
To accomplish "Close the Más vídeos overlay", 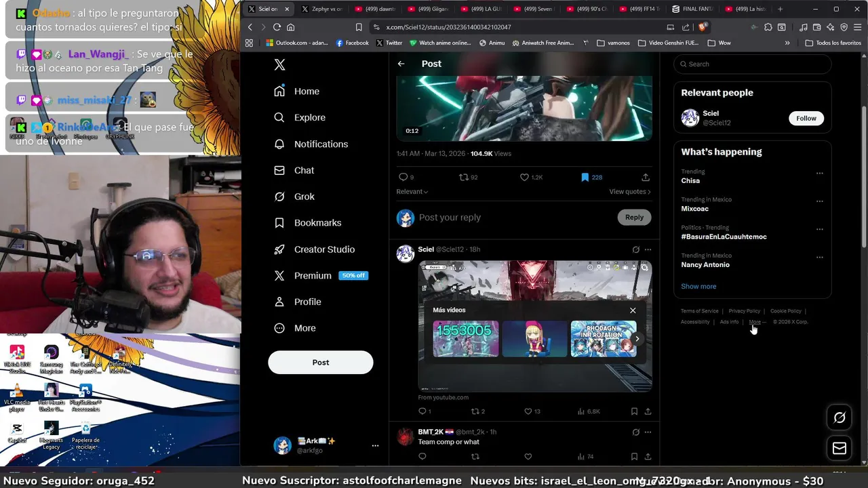I will point(633,310).
